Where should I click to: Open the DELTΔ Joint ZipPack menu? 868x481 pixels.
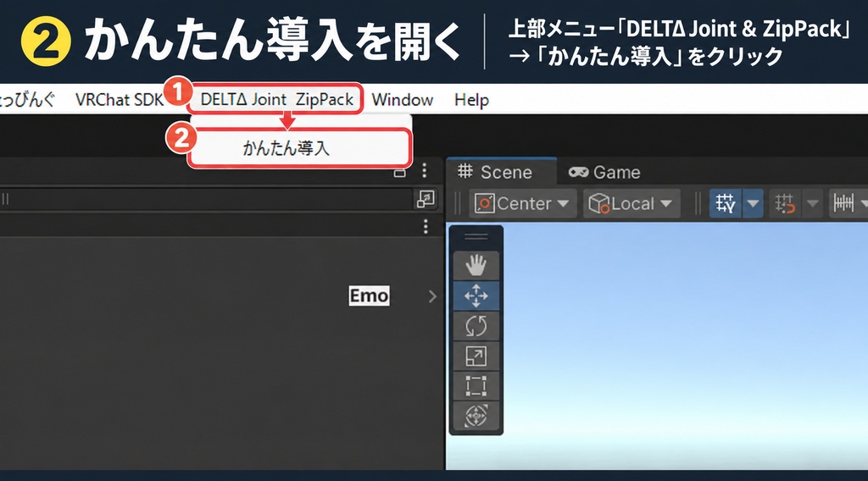277,100
